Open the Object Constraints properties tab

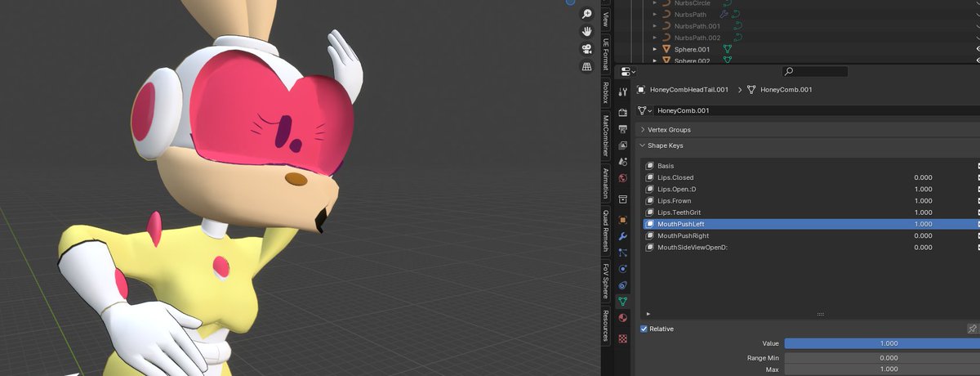click(623, 285)
